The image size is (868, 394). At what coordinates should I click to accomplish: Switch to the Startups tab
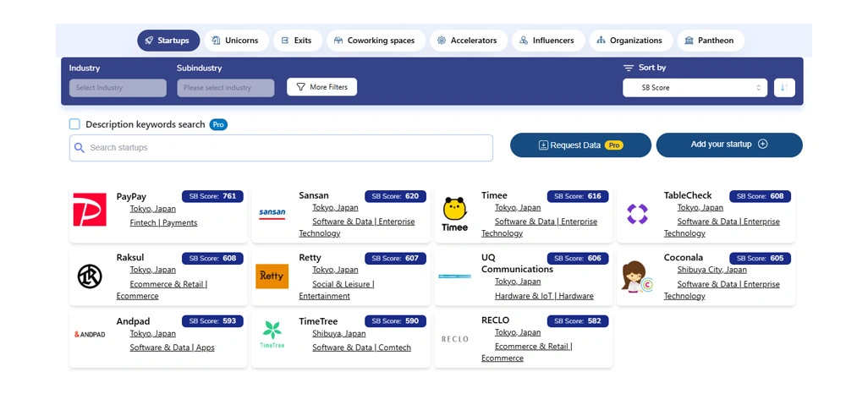tap(169, 41)
